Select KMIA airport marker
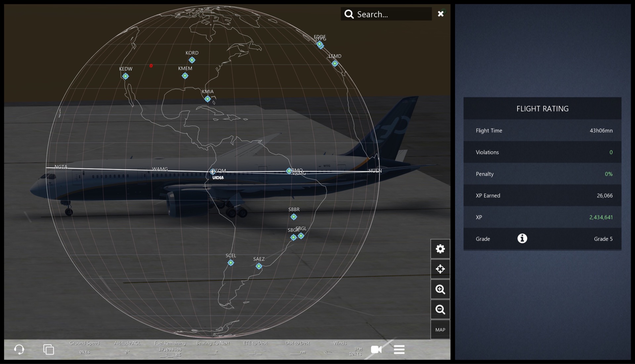This screenshot has width=635, height=364. [207, 99]
